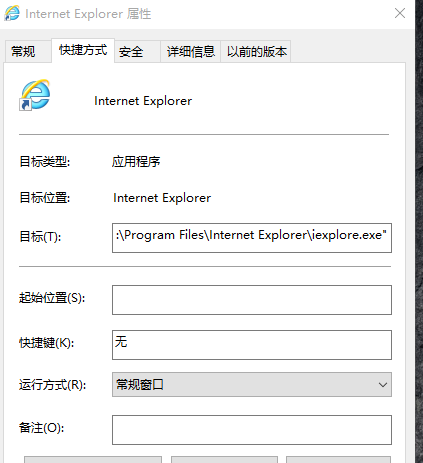Image resolution: width=423 pixels, height=463 pixels.
Task: Show the 以前的版本 tab
Action: click(256, 52)
